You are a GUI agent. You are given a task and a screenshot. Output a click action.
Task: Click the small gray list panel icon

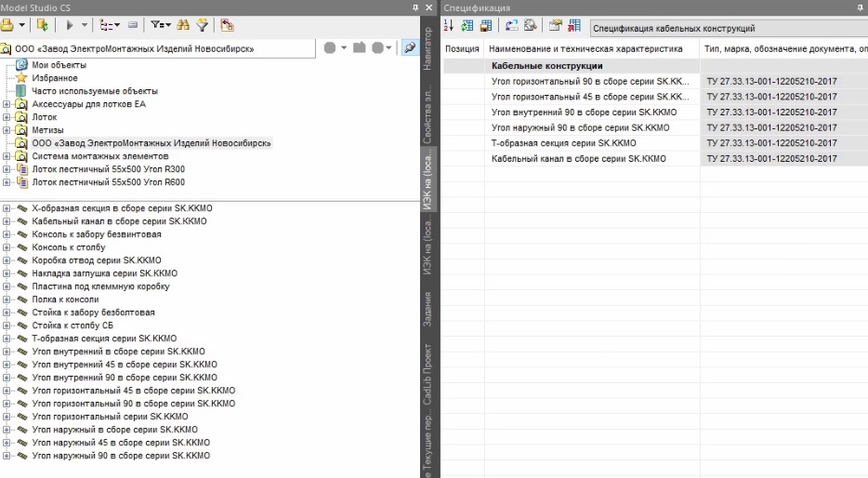pyautogui.click(x=132, y=25)
